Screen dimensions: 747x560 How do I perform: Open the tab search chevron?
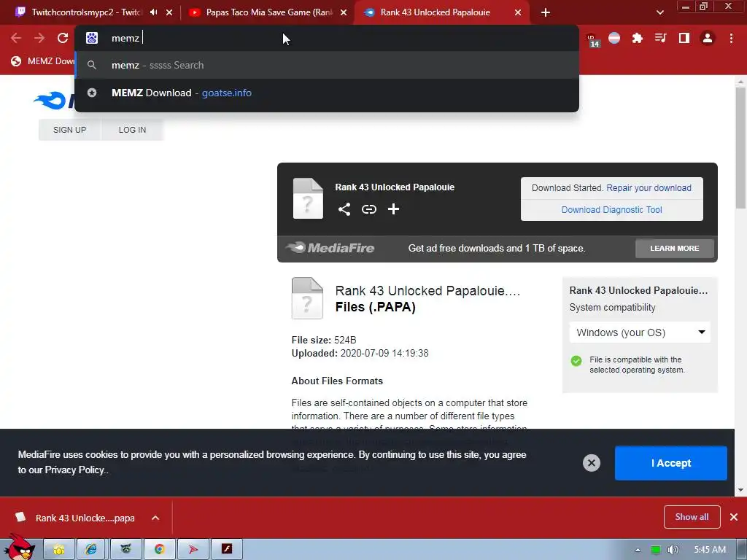[x=659, y=12]
